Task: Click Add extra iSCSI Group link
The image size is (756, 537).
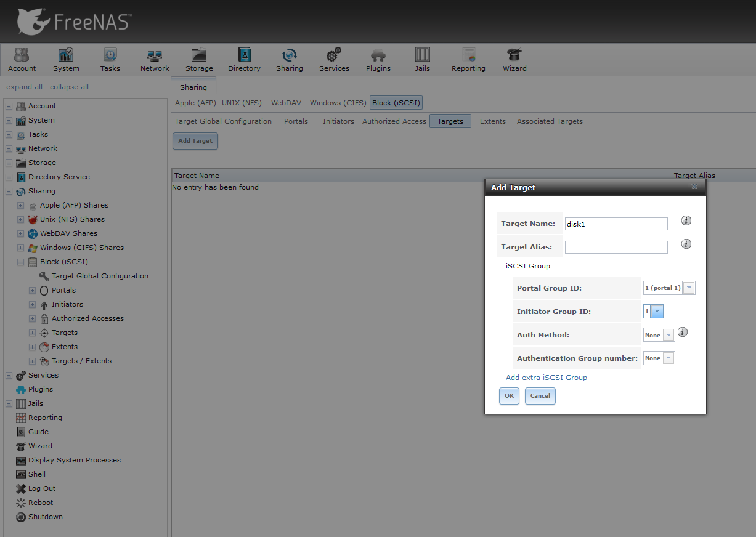Action: (x=547, y=378)
